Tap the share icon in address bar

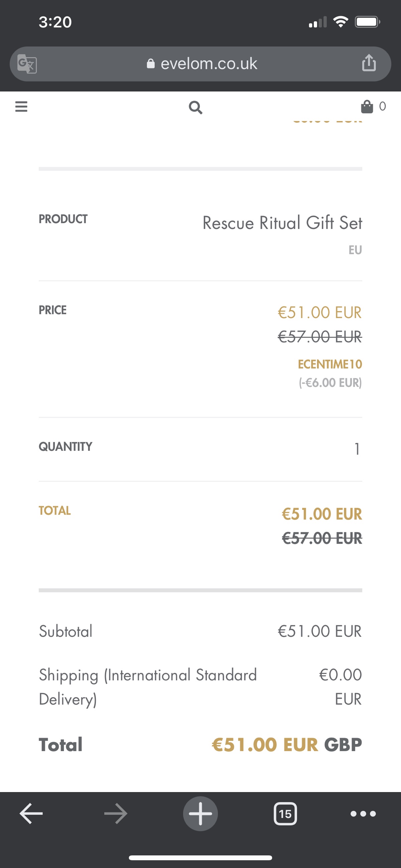(369, 63)
